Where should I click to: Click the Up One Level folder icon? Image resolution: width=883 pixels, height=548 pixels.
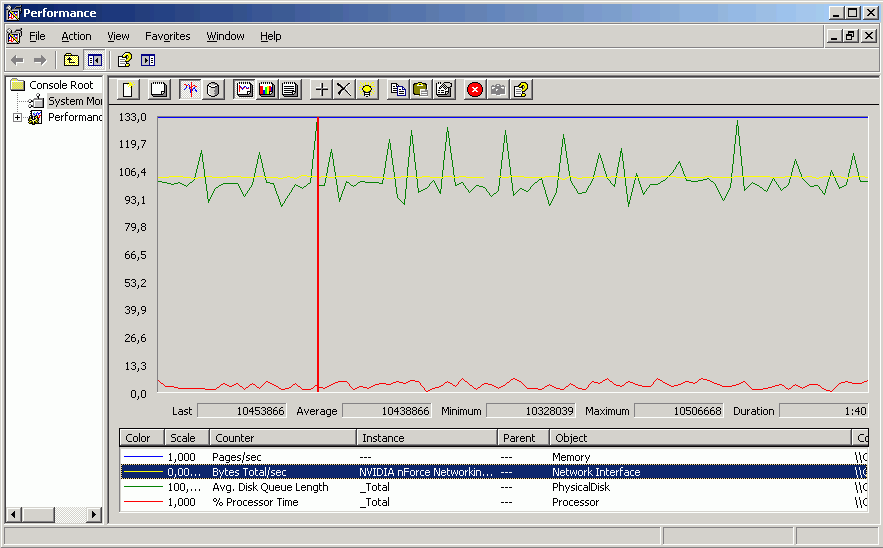tap(71, 60)
